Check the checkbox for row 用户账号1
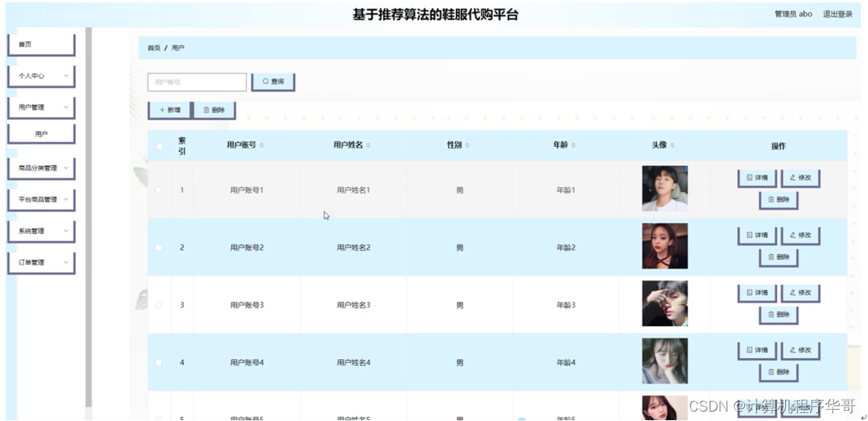Image resolution: width=868 pixels, height=421 pixels. 159,190
